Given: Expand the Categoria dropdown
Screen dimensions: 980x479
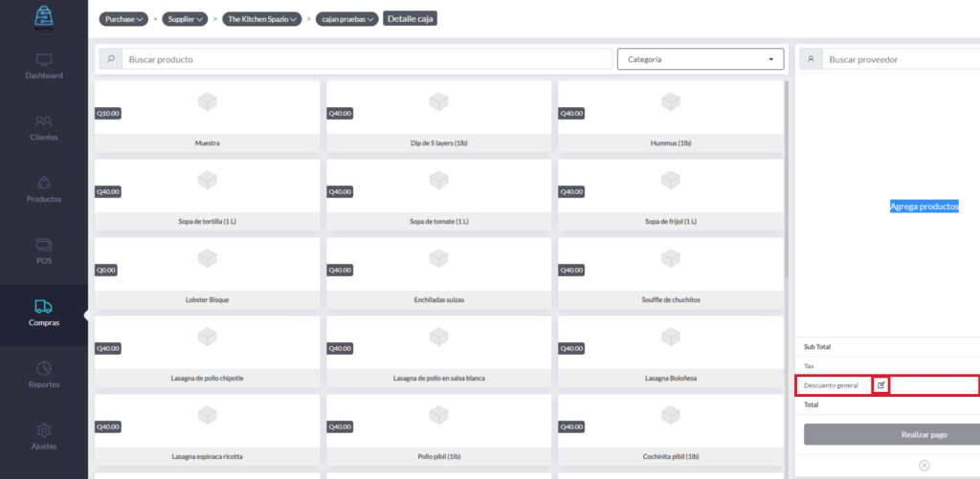Looking at the screenshot, I should (x=700, y=59).
